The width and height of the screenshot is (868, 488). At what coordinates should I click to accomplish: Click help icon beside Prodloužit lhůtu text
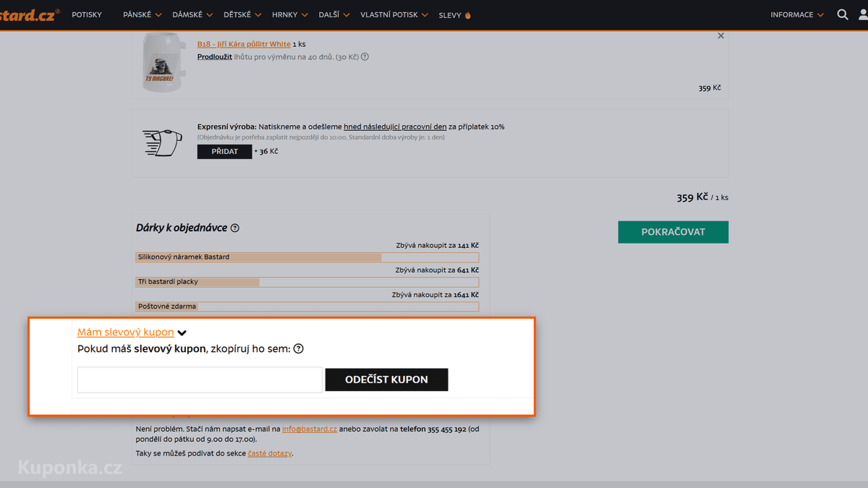(365, 56)
